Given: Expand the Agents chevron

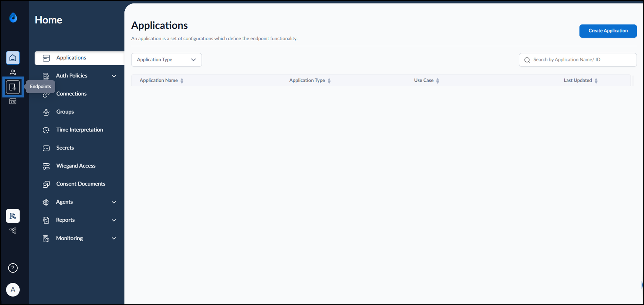Looking at the screenshot, I should pyautogui.click(x=114, y=202).
